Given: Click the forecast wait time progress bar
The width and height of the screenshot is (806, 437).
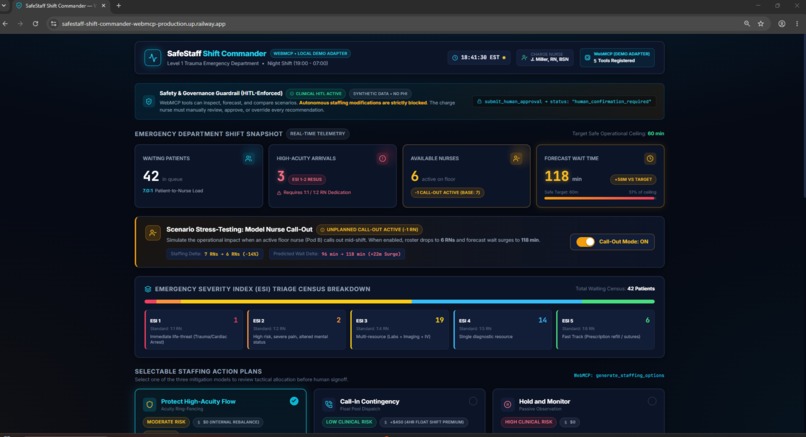Looking at the screenshot, I should [x=599, y=198].
